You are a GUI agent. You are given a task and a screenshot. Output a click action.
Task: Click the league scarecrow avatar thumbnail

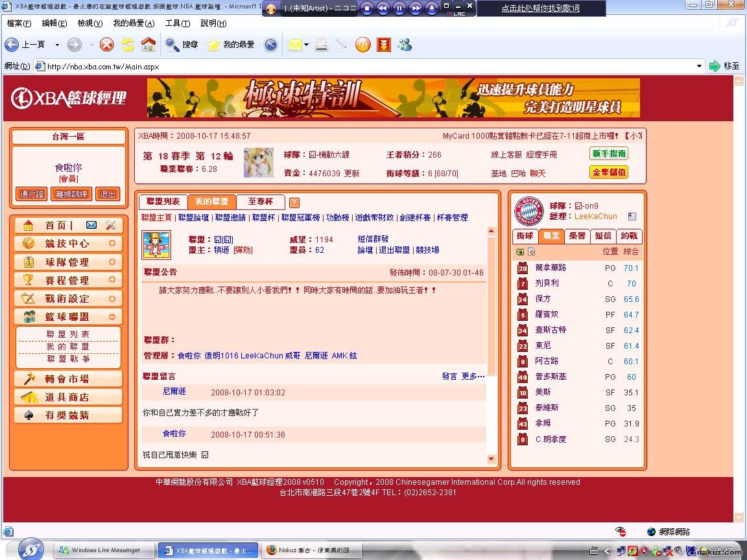tap(156, 246)
